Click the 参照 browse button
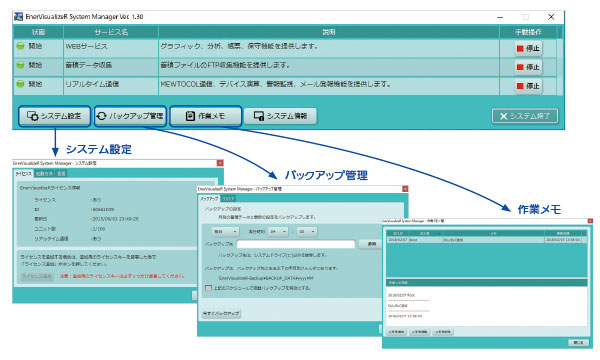This screenshot has width=600, height=360. [x=371, y=244]
